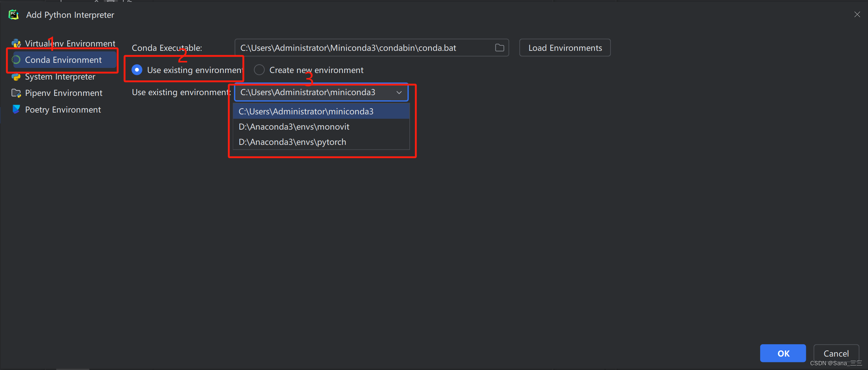This screenshot has width=868, height=370.
Task: Click the PyCharm logo in the title bar
Action: tap(13, 15)
